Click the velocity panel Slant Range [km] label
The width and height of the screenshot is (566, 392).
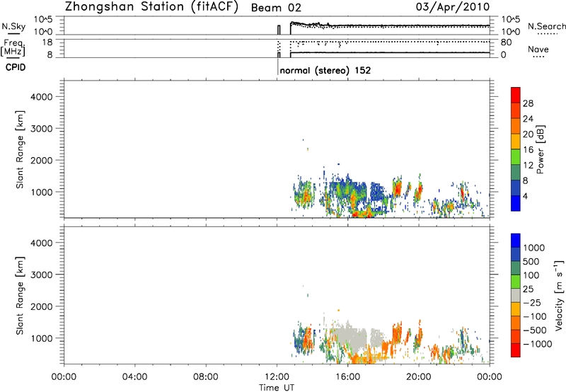pyautogui.click(x=20, y=296)
